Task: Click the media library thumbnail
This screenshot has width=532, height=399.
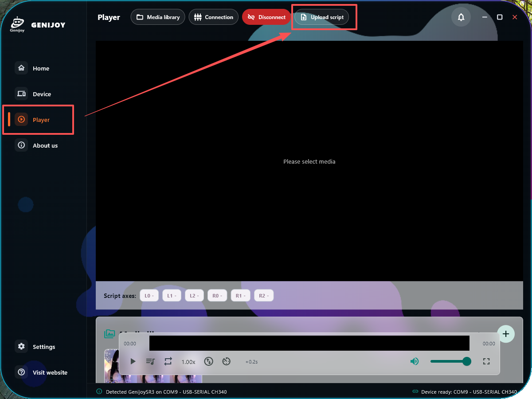Action: tap(153, 366)
